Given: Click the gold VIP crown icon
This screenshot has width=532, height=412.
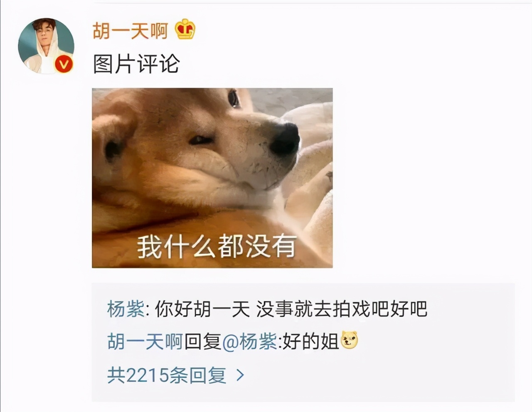Looking at the screenshot, I should click(x=185, y=30).
